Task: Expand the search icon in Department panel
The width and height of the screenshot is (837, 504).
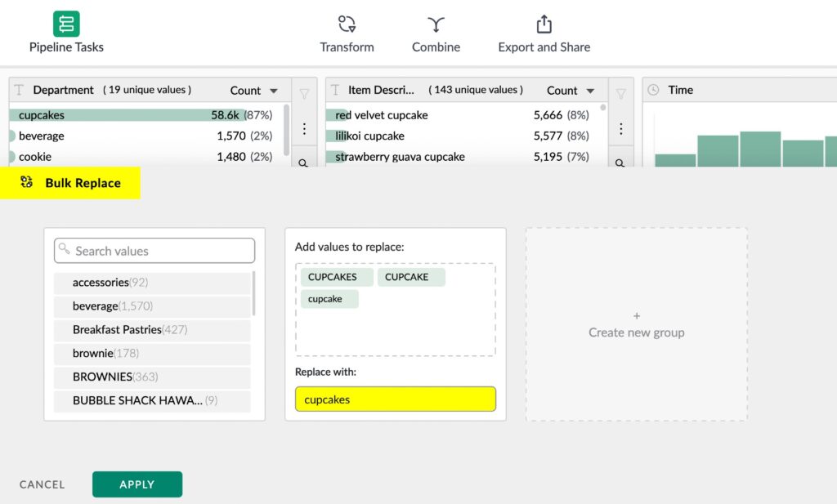Action: tap(303, 163)
